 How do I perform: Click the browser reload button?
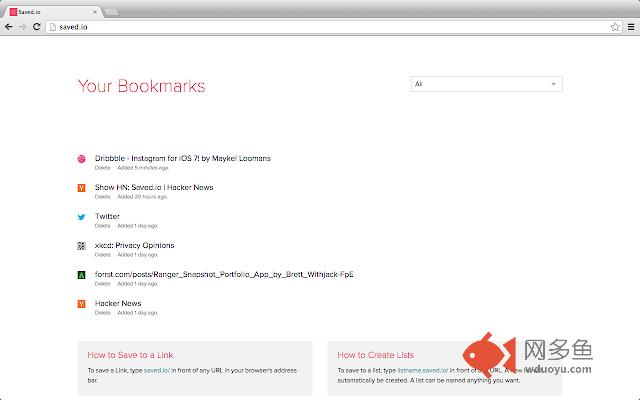pos(37,26)
